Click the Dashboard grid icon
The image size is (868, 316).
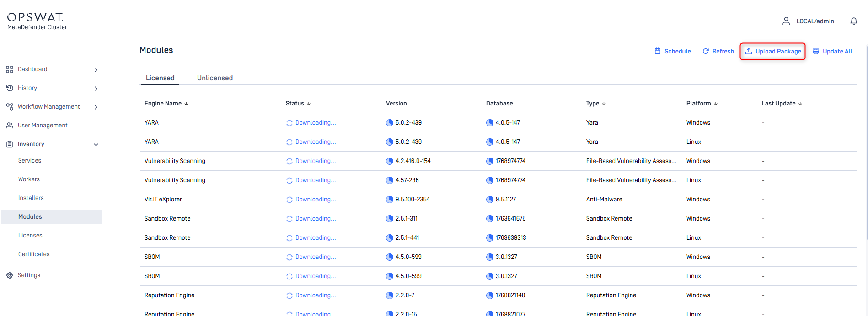(x=10, y=69)
